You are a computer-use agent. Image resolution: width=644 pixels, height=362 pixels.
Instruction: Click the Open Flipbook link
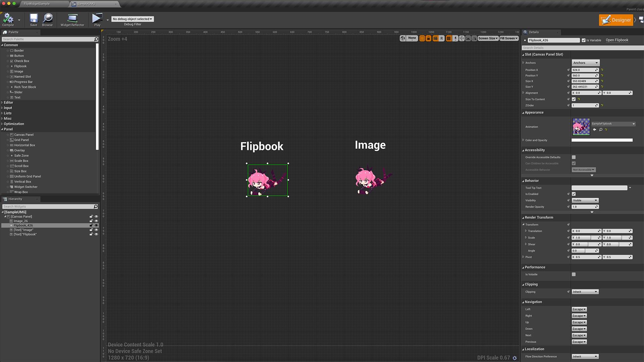[x=617, y=40]
